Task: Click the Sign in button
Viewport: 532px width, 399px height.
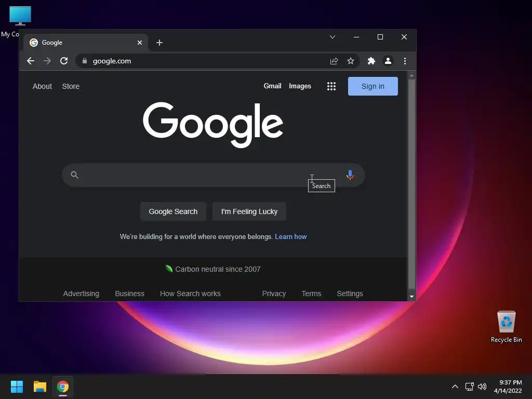Action: pyautogui.click(x=373, y=86)
